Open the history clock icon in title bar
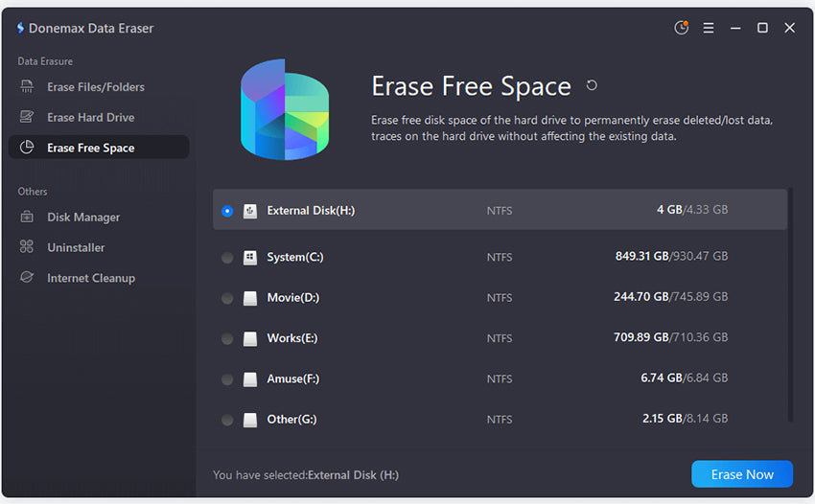The width and height of the screenshot is (815, 504). (x=682, y=28)
